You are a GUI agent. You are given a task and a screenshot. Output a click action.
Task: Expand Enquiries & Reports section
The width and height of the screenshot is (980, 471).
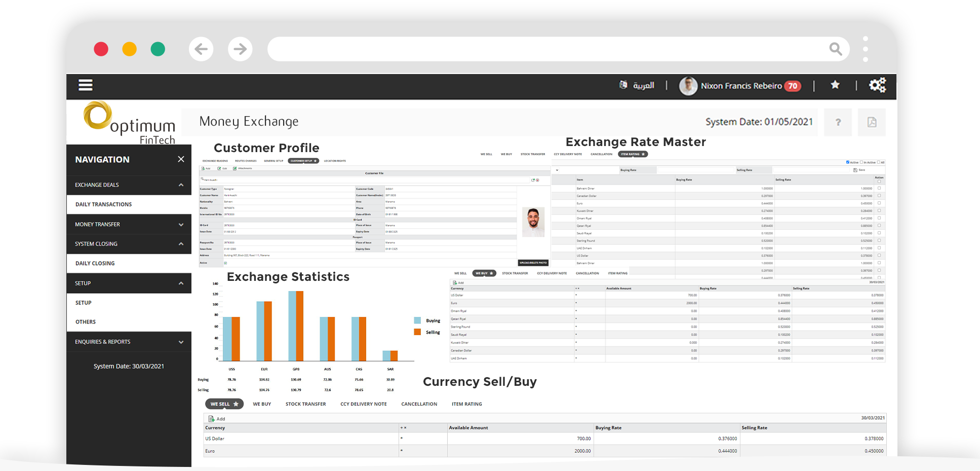pyautogui.click(x=181, y=342)
